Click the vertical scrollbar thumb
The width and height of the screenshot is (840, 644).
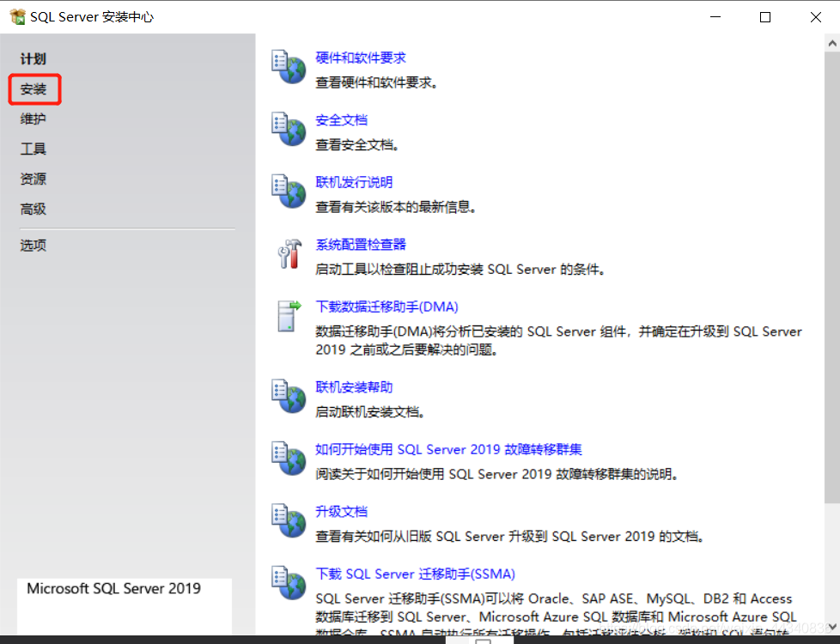832,277
